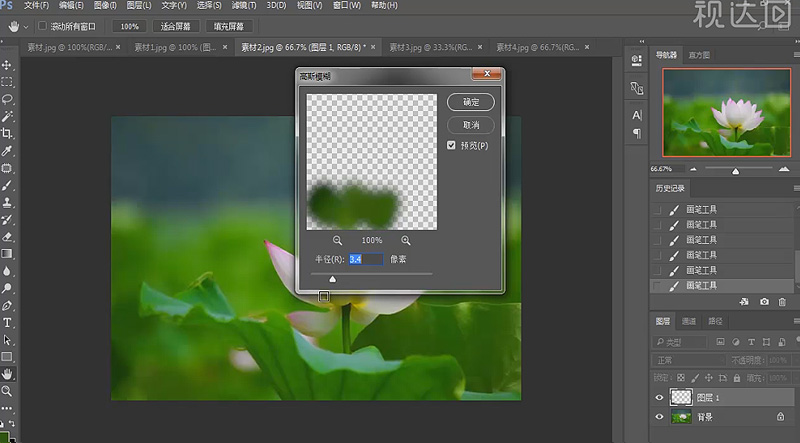
Task: Toggle the Scroll All Windows checkbox
Action: (42, 26)
